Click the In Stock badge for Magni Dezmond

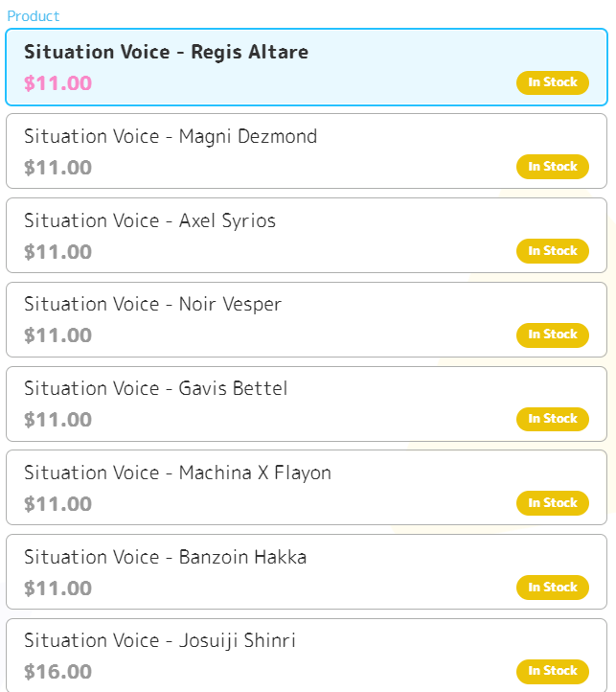tap(553, 167)
